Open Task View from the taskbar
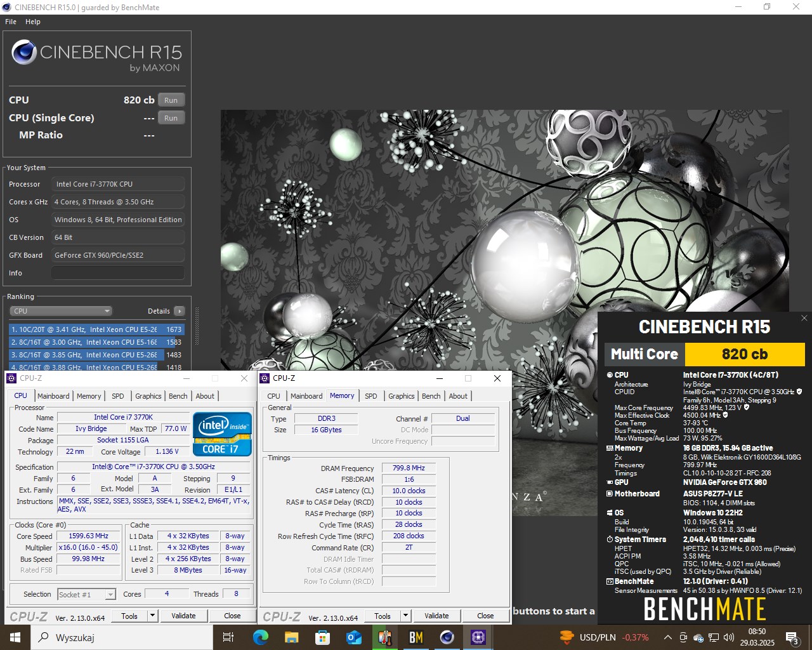 click(x=228, y=637)
